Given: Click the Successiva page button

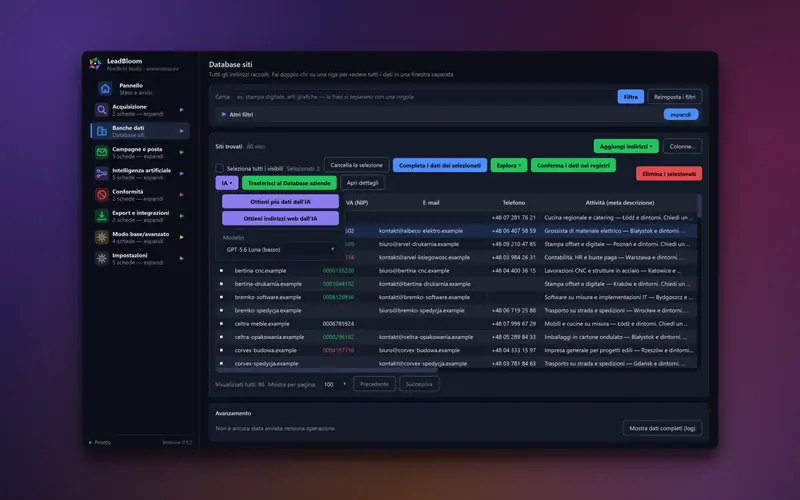Looking at the screenshot, I should (419, 384).
